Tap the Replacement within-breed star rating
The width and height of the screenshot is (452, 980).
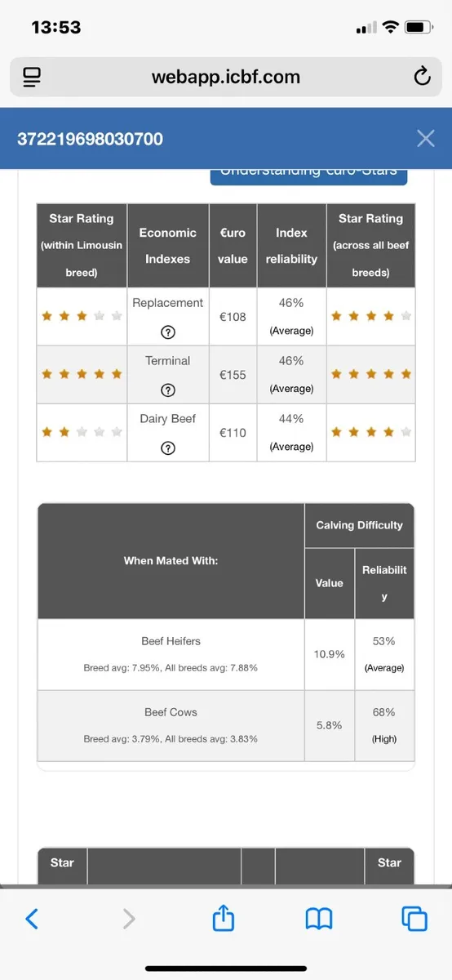pyautogui.click(x=82, y=316)
